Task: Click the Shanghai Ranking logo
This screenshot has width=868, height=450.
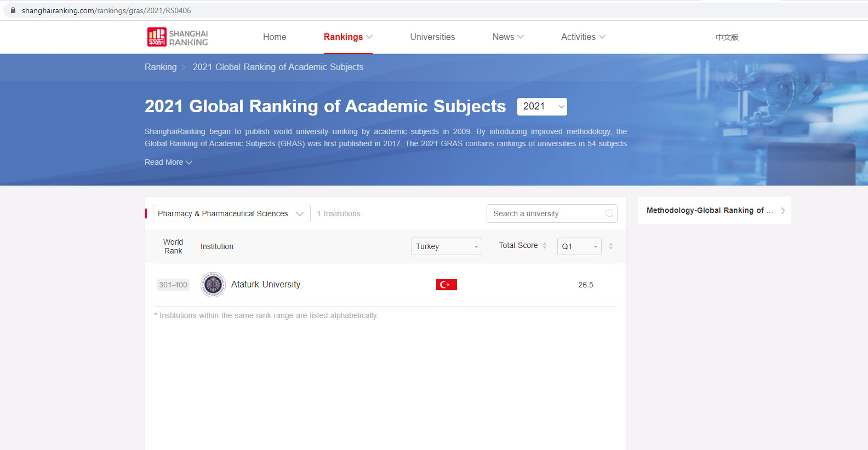Action: [x=178, y=37]
